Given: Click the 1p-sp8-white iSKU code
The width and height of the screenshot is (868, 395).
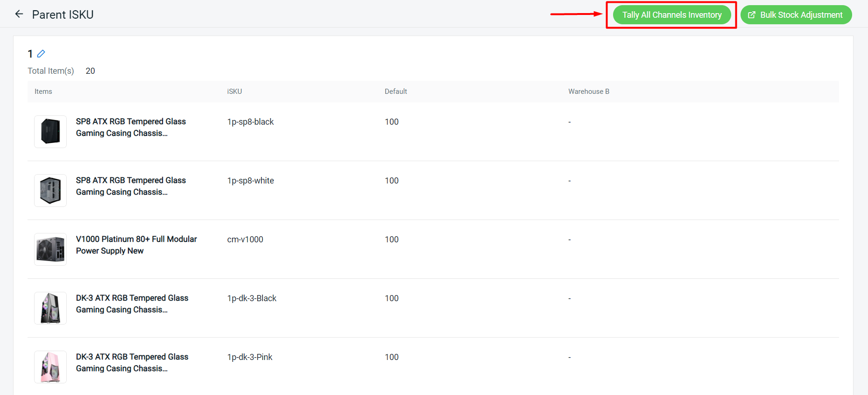Looking at the screenshot, I should 250,181.
